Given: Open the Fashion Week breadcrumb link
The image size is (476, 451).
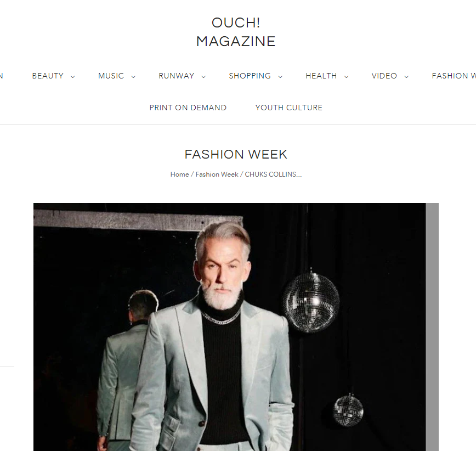Looking at the screenshot, I should (x=217, y=174).
